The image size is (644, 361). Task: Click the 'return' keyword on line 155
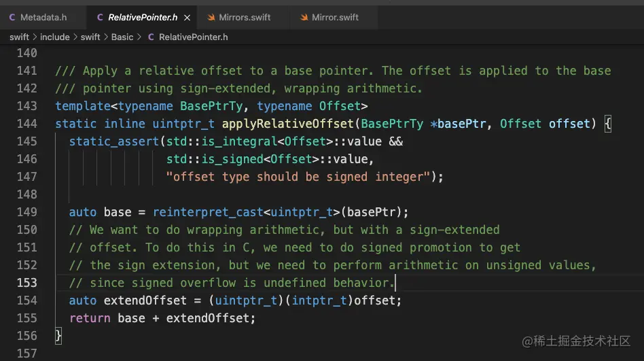point(90,318)
